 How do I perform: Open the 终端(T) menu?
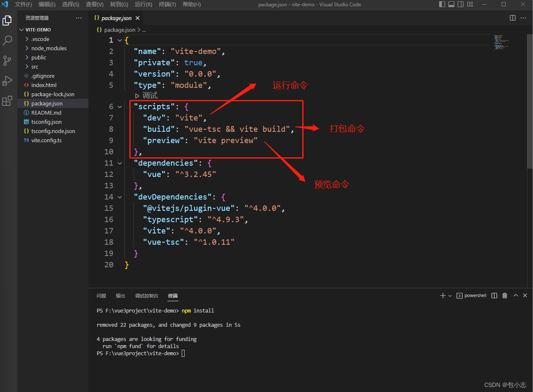point(167,5)
